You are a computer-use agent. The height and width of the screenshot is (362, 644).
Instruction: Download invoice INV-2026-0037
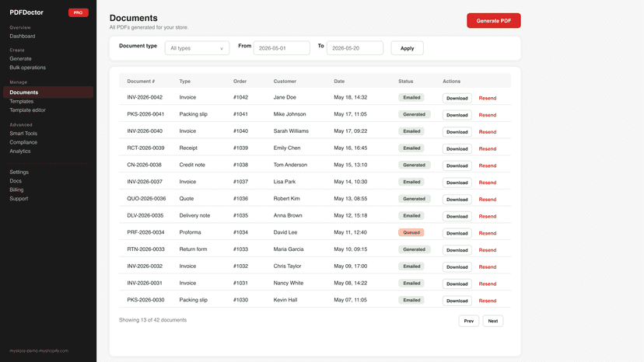(x=457, y=183)
